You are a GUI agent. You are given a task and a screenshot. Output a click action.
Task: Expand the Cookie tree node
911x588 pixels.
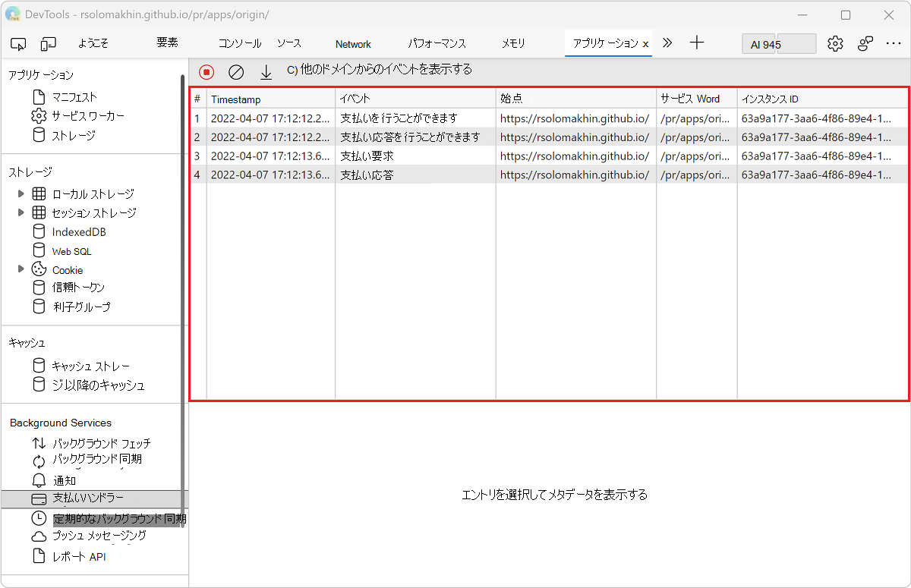click(21, 269)
